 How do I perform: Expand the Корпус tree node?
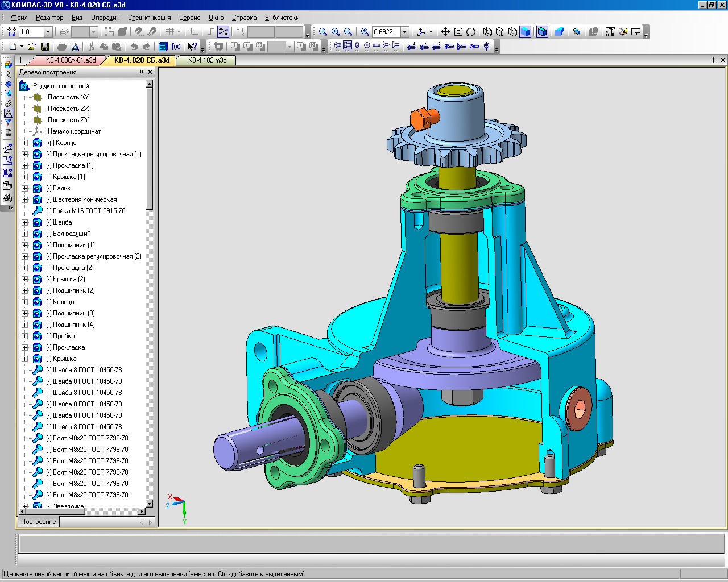click(24, 143)
